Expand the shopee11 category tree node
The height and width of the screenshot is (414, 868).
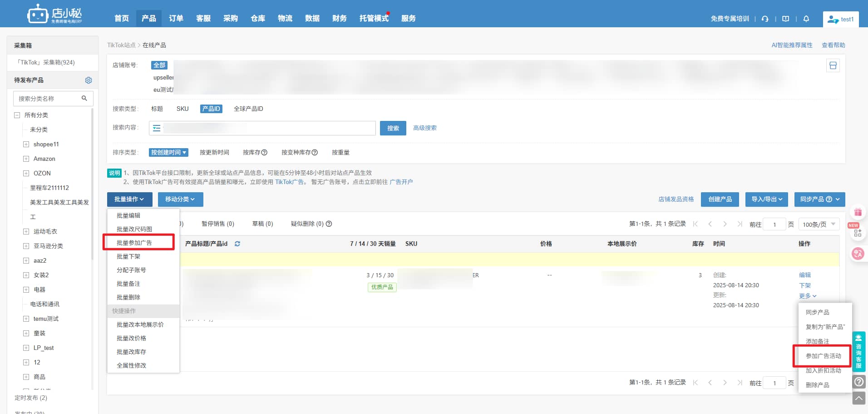click(x=26, y=144)
